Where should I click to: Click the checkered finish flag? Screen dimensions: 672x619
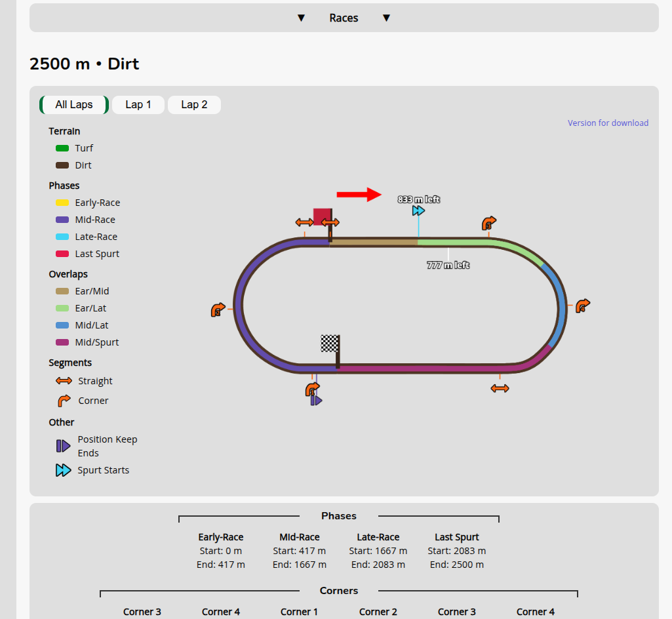(330, 344)
